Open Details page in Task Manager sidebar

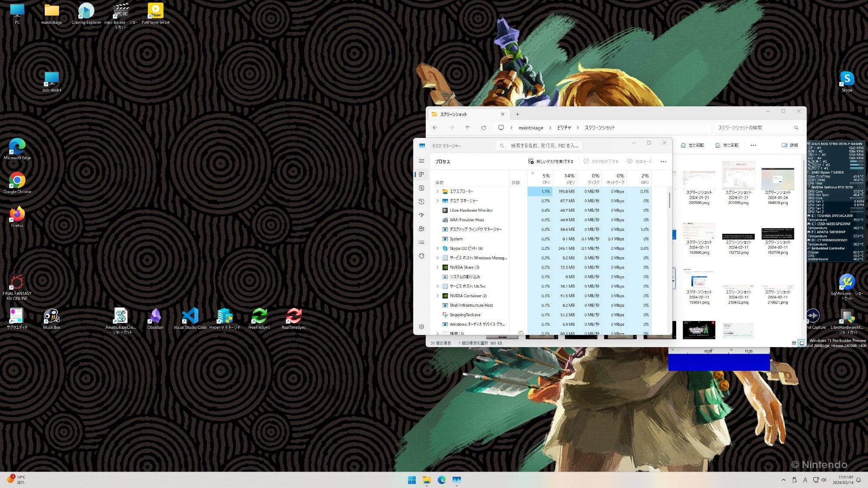pyautogui.click(x=421, y=242)
